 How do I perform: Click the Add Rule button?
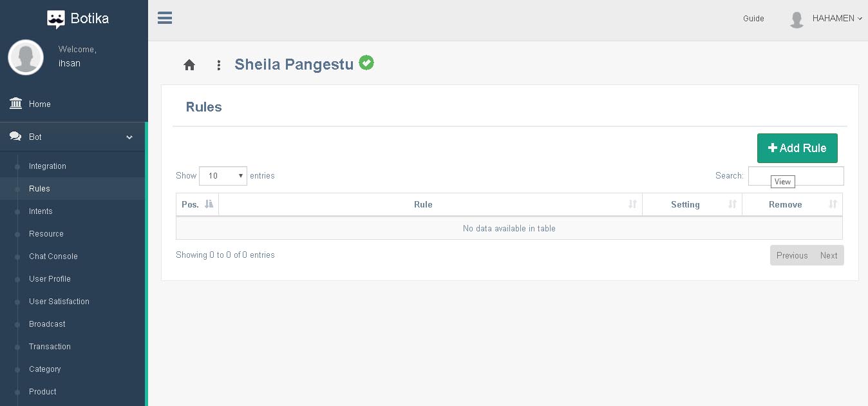click(797, 148)
